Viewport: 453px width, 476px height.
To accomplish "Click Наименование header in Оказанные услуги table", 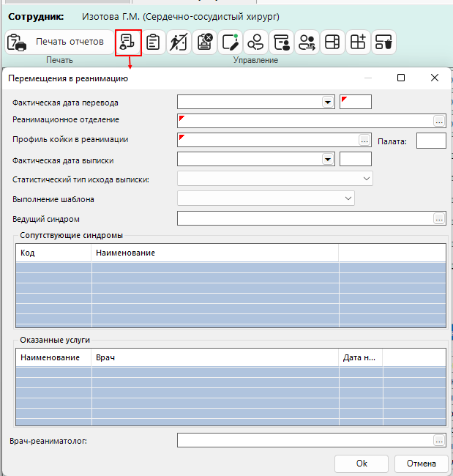I will click(x=53, y=357).
